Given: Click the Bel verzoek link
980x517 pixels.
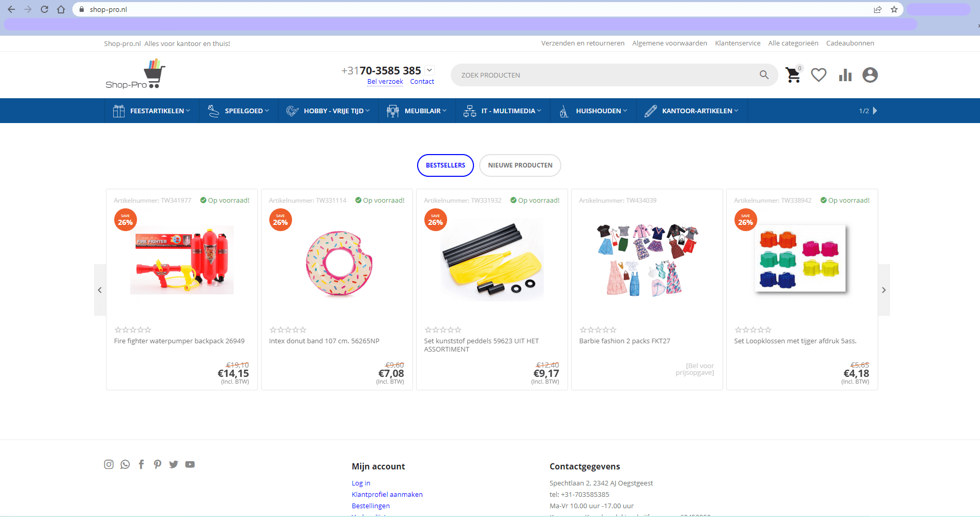Looking at the screenshot, I should tap(385, 82).
